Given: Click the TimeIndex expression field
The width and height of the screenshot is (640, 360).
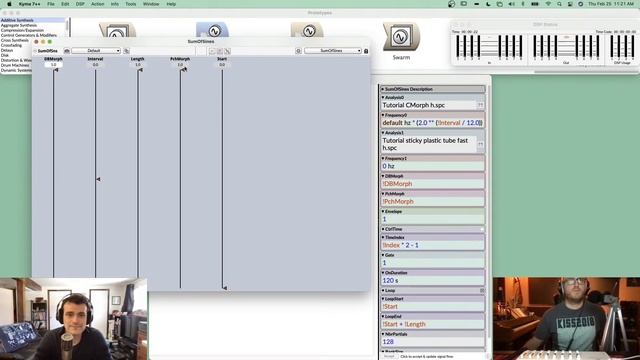Looking at the screenshot, I should pos(432,245).
